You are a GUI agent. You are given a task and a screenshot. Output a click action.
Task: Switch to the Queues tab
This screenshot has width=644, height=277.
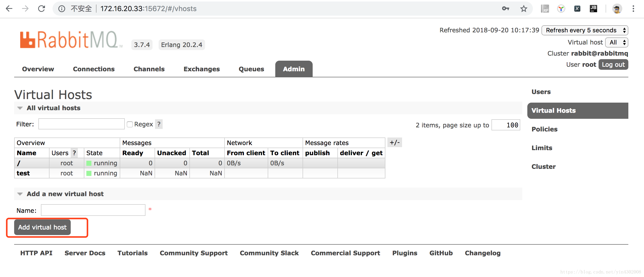tap(251, 69)
